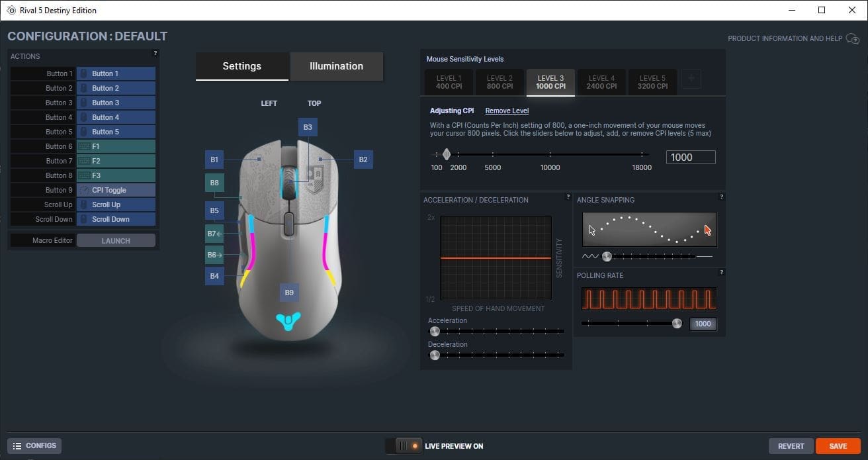This screenshot has width=868, height=460.
Task: Change the F3 key binding for Button 8
Action: pyautogui.click(x=116, y=175)
